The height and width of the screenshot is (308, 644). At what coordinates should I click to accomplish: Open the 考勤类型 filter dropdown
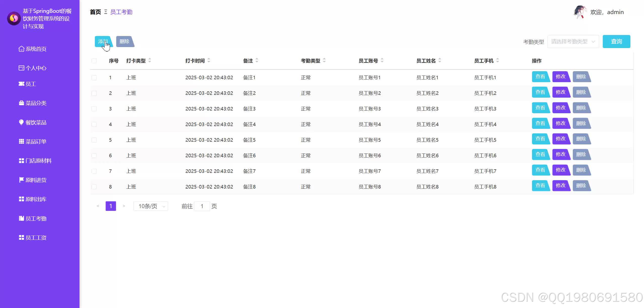tap(573, 42)
